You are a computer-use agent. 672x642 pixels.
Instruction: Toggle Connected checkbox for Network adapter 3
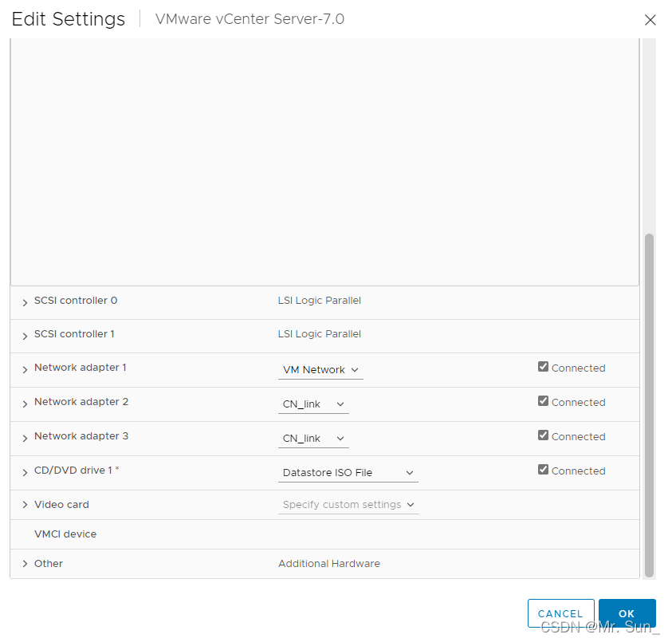[543, 435]
